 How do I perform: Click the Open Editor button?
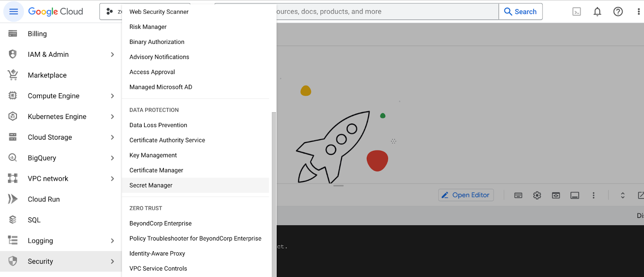tap(466, 195)
